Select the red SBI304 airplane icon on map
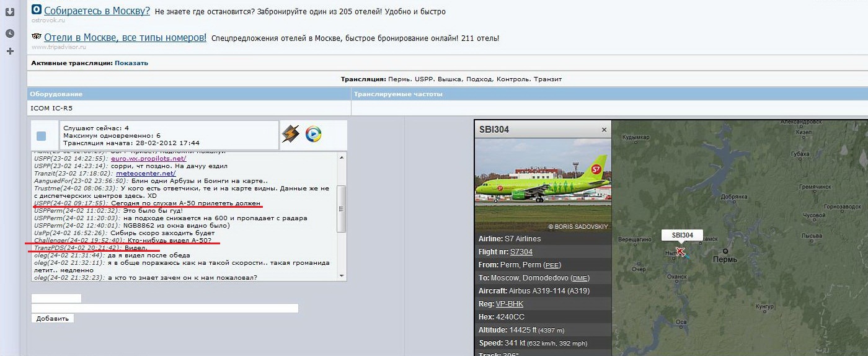The width and height of the screenshot is (868, 356). 680,251
